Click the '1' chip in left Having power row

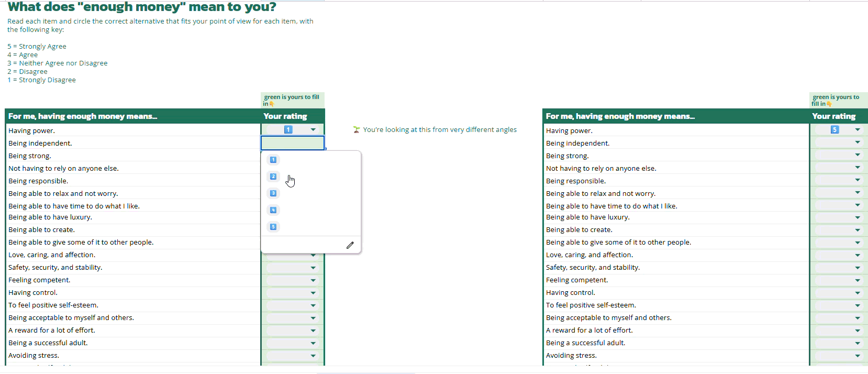pyautogui.click(x=288, y=129)
